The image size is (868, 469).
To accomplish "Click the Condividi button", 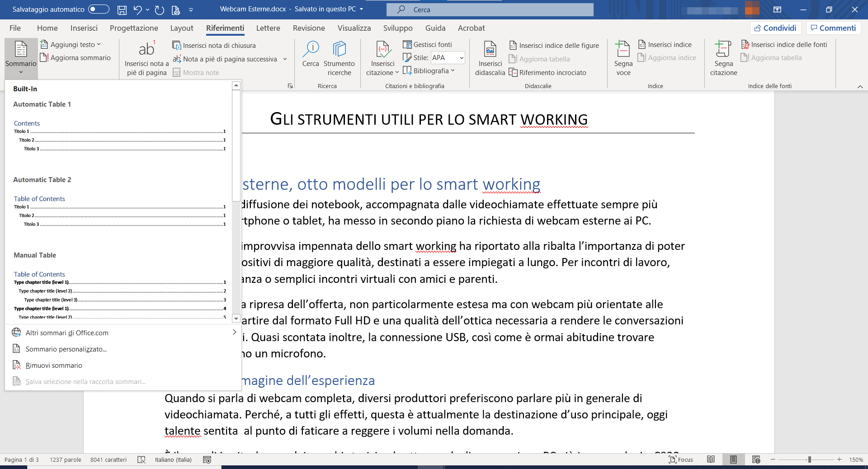I will [x=775, y=28].
